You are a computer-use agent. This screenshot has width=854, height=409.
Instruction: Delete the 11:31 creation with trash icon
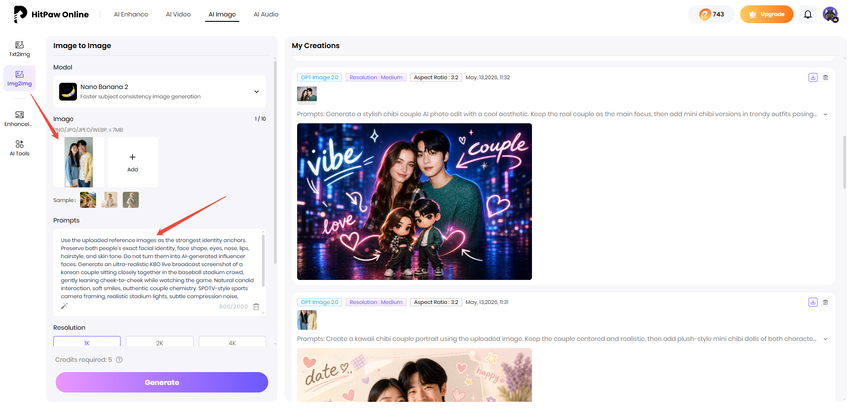coord(826,302)
